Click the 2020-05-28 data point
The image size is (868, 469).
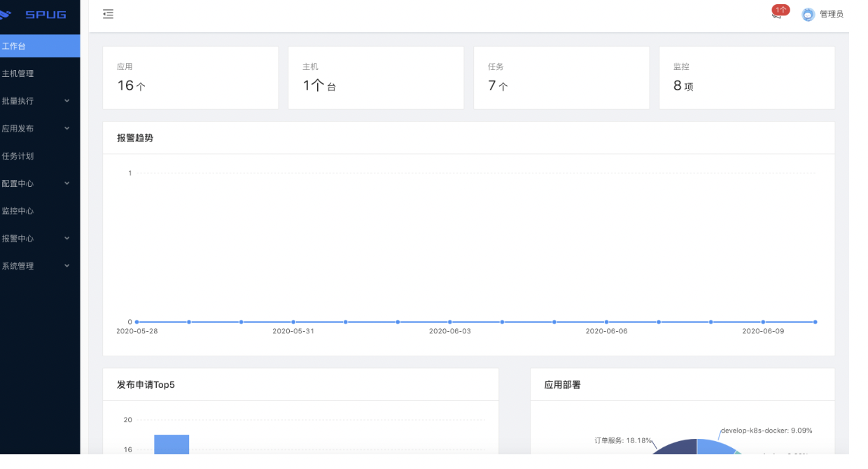coord(137,322)
